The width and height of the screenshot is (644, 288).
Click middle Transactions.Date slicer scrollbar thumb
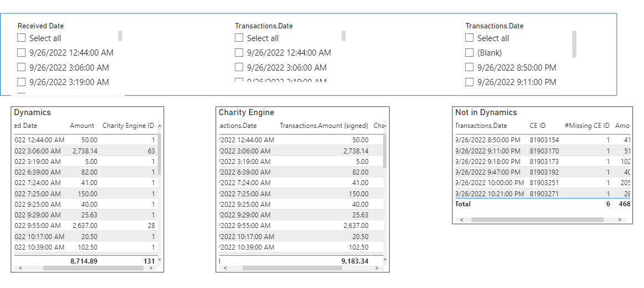(343, 36)
